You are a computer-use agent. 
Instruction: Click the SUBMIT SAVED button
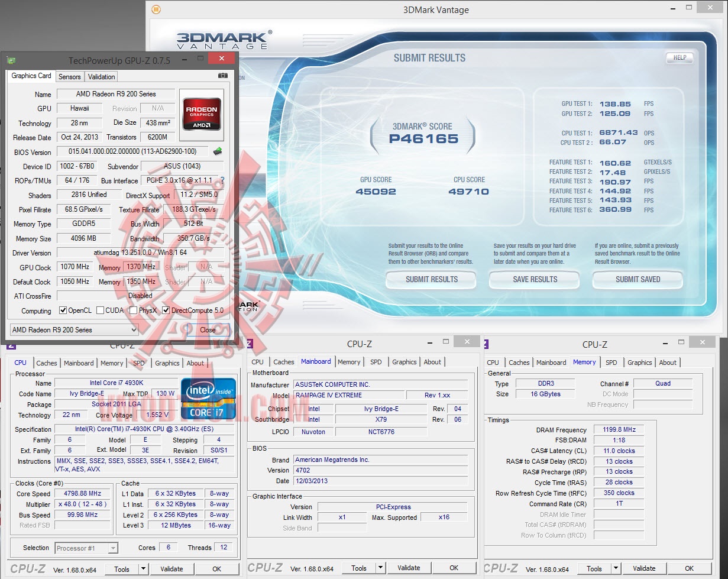point(638,279)
